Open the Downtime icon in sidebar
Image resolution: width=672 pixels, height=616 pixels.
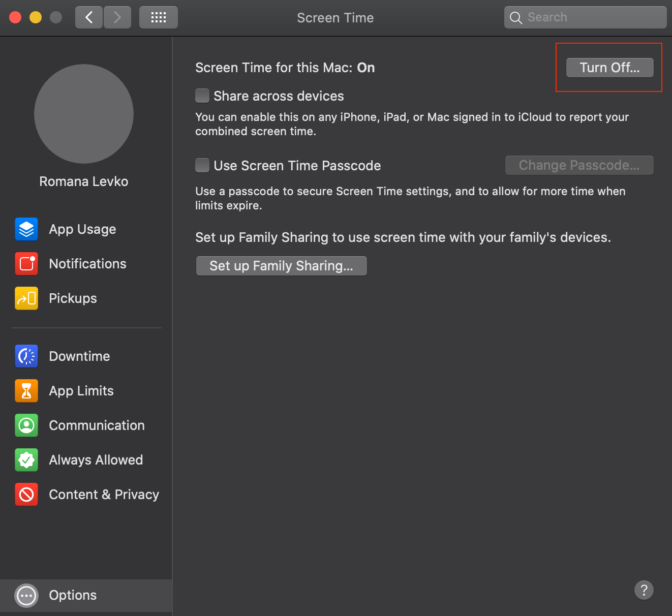(x=26, y=356)
